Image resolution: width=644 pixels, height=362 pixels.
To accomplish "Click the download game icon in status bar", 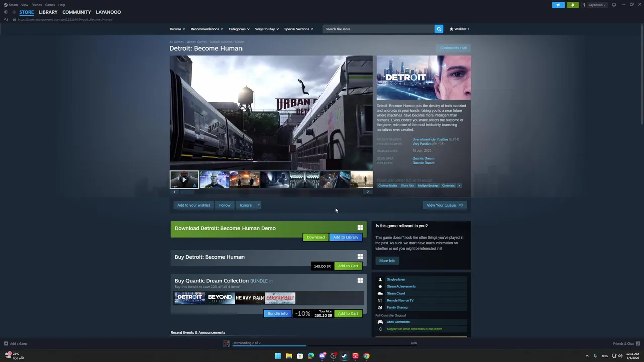I will [x=227, y=343].
